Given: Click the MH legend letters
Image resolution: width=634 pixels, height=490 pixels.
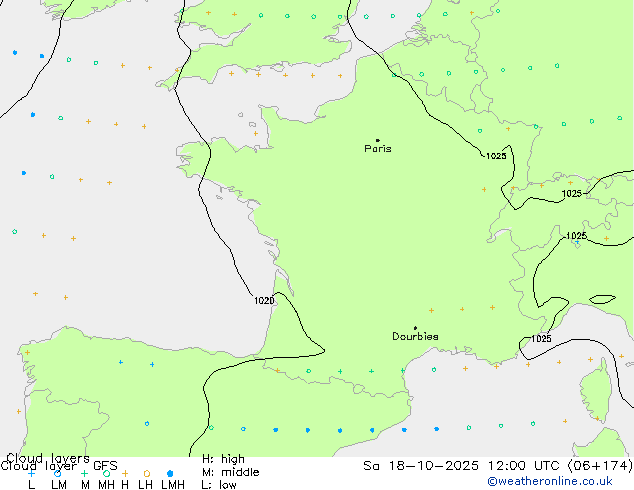Looking at the screenshot, I should click(x=106, y=485).
